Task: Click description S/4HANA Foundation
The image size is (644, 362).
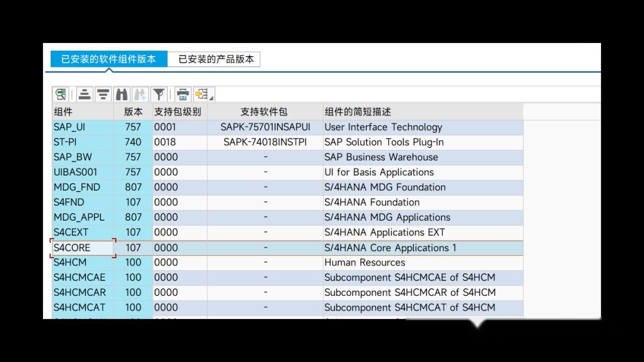Action: tap(423, 202)
